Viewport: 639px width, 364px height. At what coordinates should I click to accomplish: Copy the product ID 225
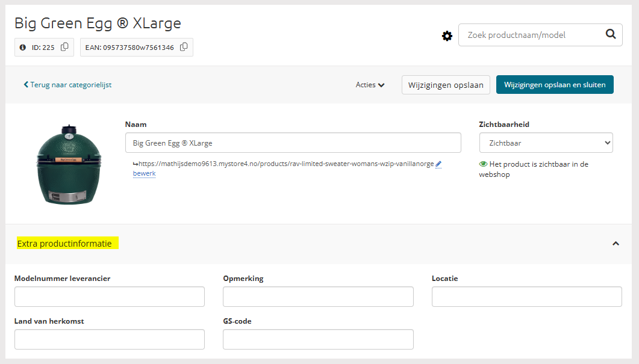coord(64,48)
